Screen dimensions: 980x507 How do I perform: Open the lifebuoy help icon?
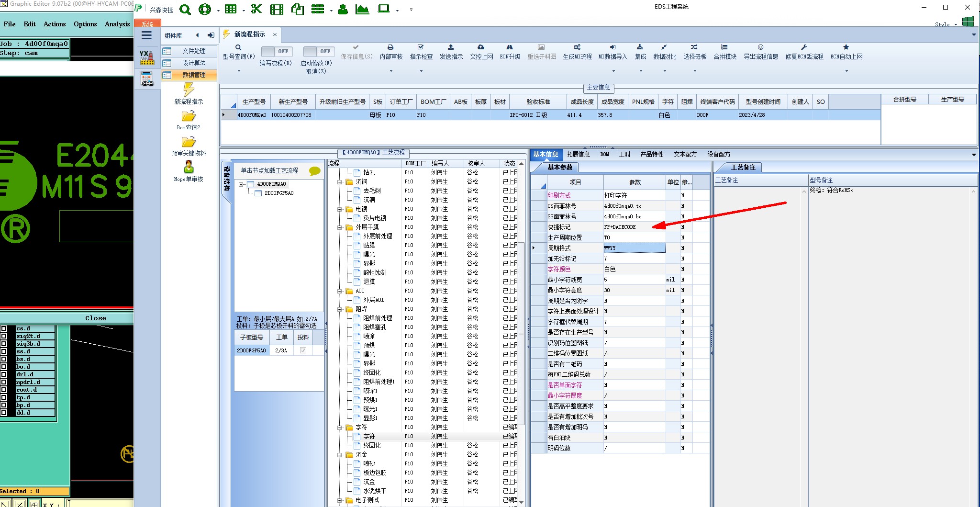[x=205, y=9]
